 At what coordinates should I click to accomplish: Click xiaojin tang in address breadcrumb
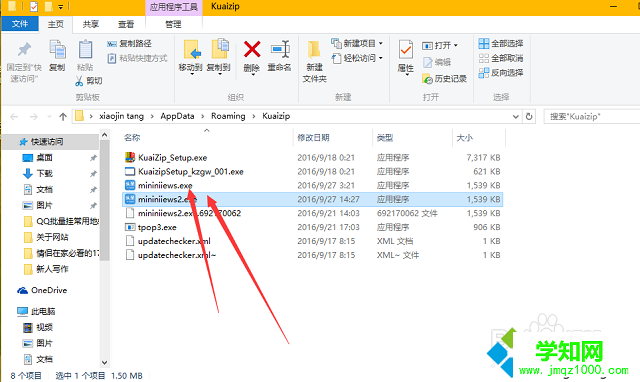[x=121, y=116]
